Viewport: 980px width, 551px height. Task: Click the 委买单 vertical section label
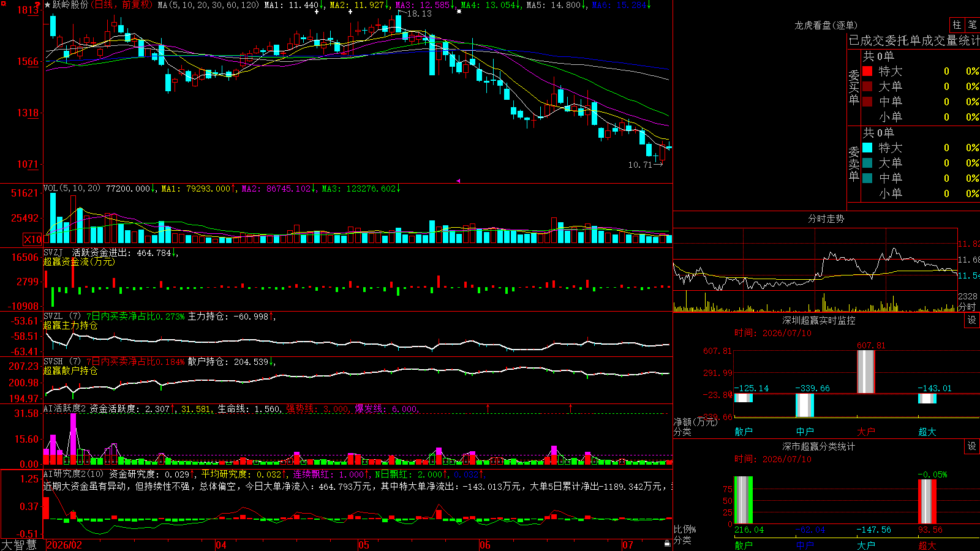click(x=854, y=87)
